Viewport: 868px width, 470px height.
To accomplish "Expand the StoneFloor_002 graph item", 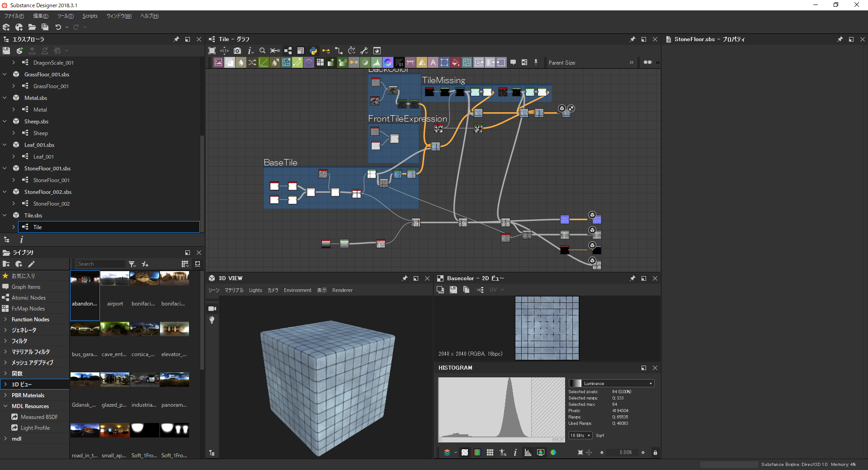I will click(x=14, y=203).
